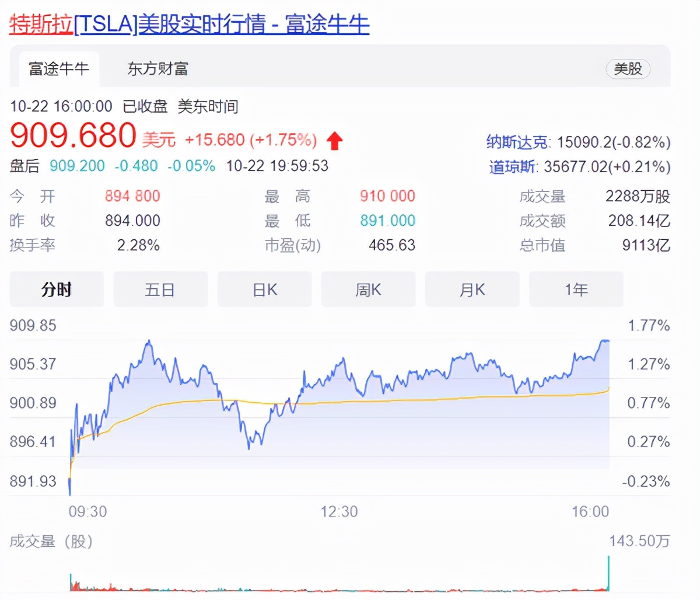Image resolution: width=700 pixels, height=600 pixels.
Task: Switch to the 五日 chart tab
Action: 160,289
